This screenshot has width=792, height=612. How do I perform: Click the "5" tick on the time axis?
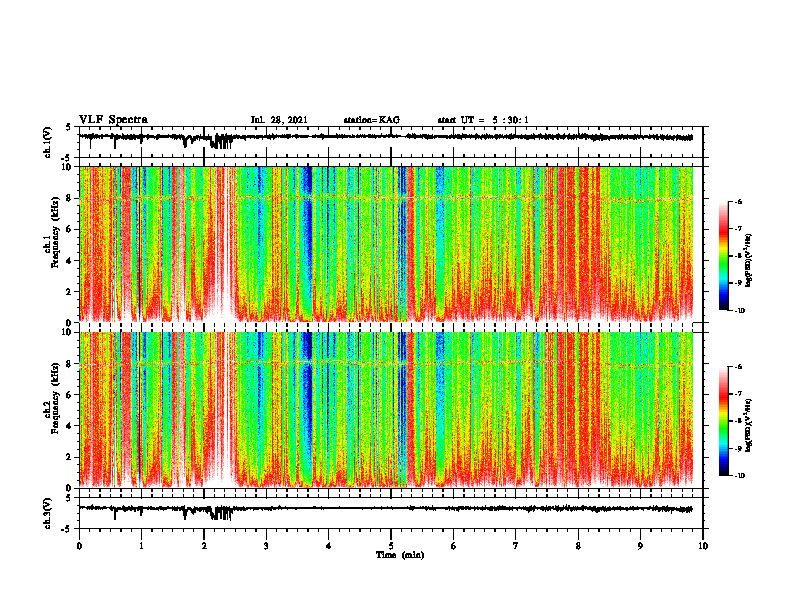[x=391, y=546]
